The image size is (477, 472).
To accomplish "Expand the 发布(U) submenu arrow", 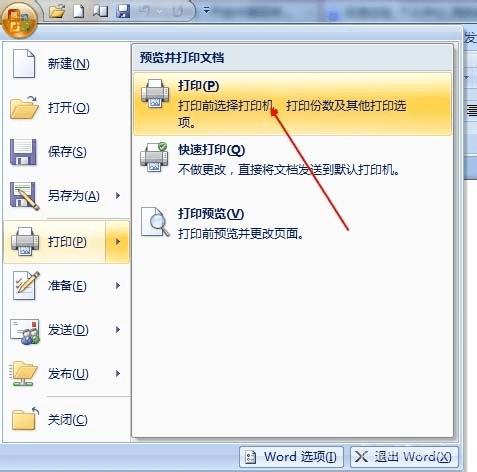I will (118, 373).
